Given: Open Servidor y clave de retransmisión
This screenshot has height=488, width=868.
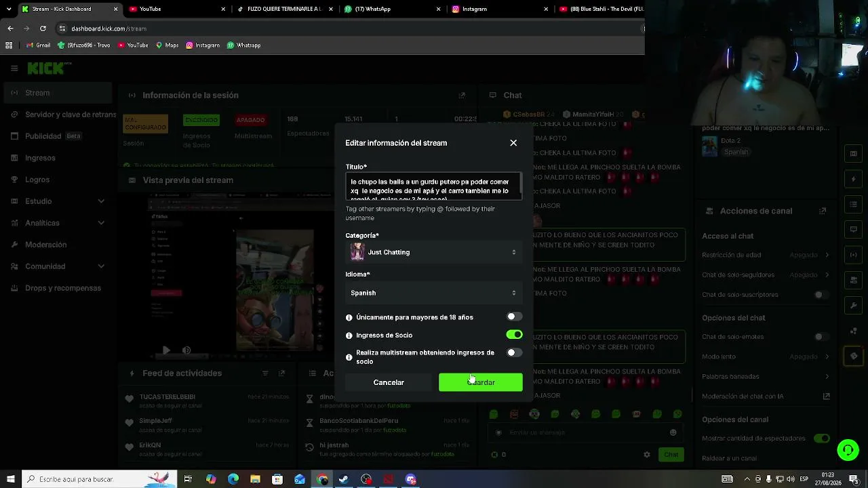Looking at the screenshot, I should point(58,115).
